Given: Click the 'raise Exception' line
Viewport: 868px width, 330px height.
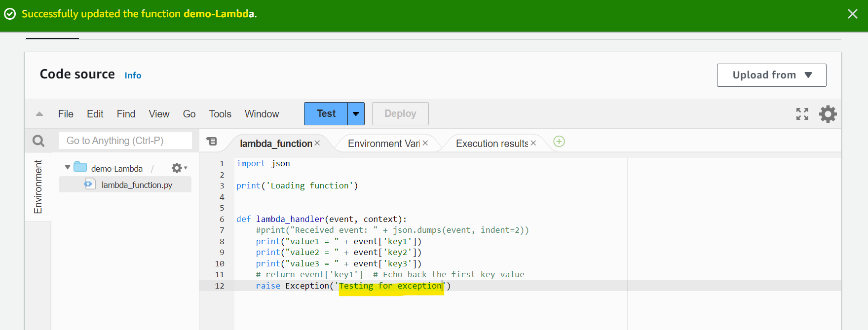Looking at the screenshot, I should (353, 286).
